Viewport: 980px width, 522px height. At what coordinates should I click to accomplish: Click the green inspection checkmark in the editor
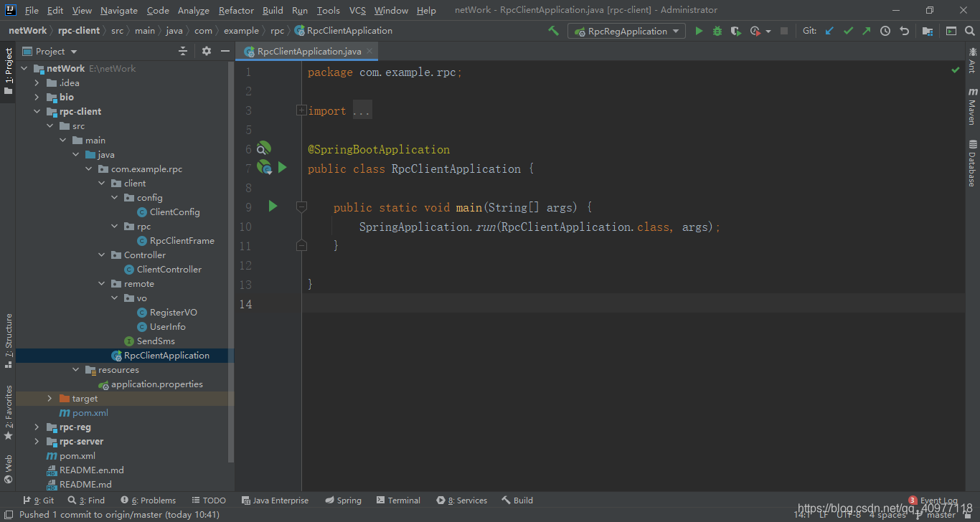pyautogui.click(x=956, y=70)
